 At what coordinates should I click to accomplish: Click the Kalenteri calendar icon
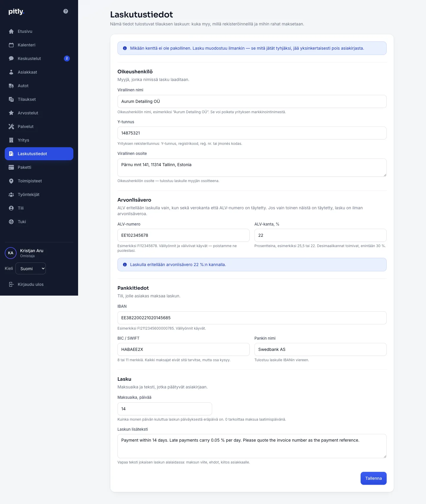point(11,45)
